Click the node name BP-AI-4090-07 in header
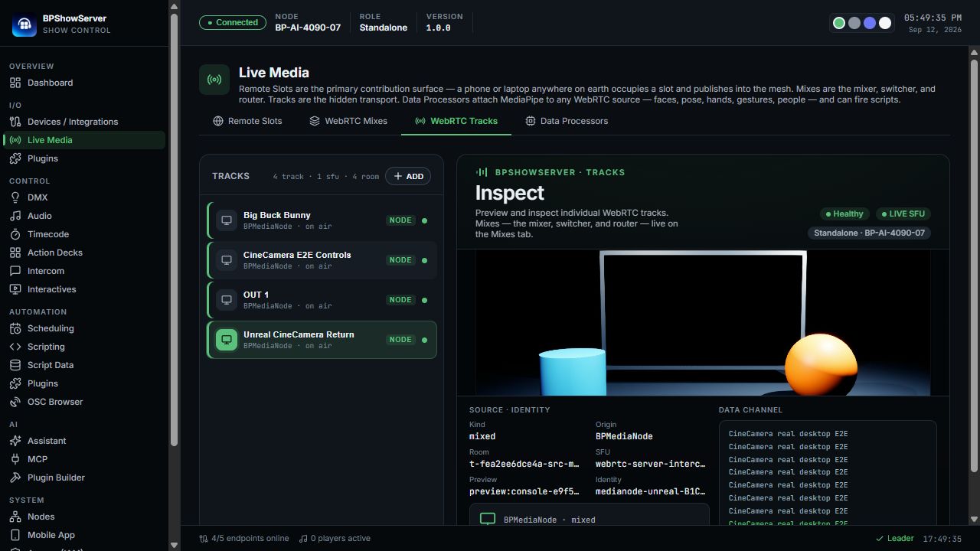Image resolution: width=980 pixels, height=551 pixels. tap(308, 28)
